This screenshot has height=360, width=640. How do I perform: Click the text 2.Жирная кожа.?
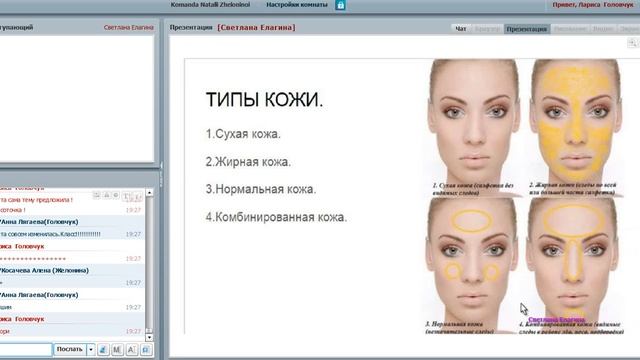248,162
